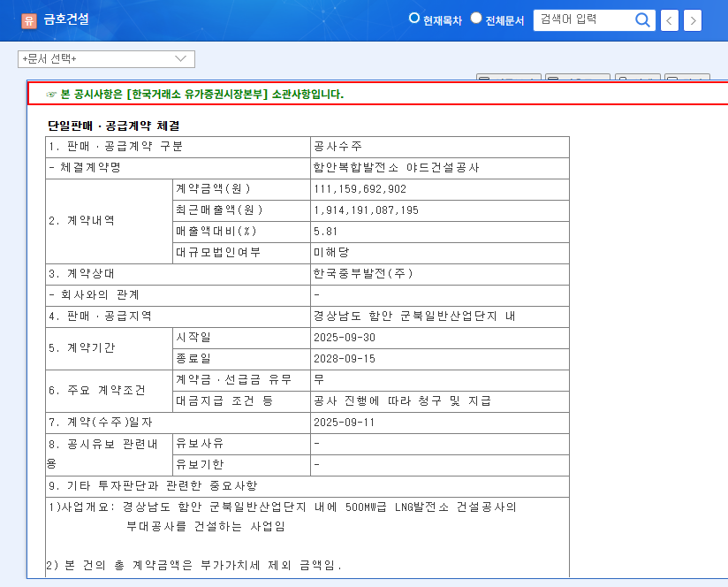Open the +문서 선택+ dropdown
728x587 pixels.
pos(106,59)
